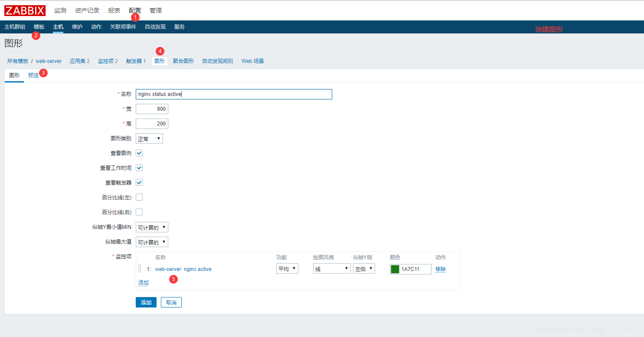Open 纵轴最大值 dropdown

click(152, 242)
